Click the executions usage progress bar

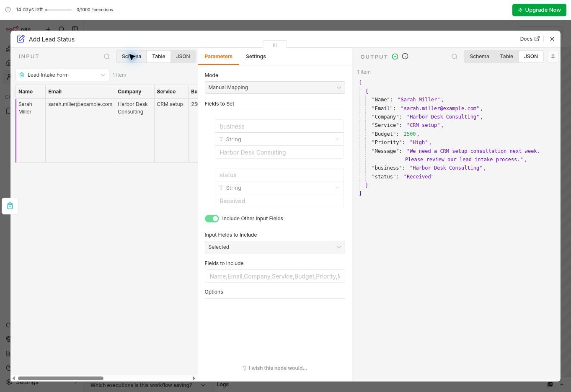pos(58,10)
